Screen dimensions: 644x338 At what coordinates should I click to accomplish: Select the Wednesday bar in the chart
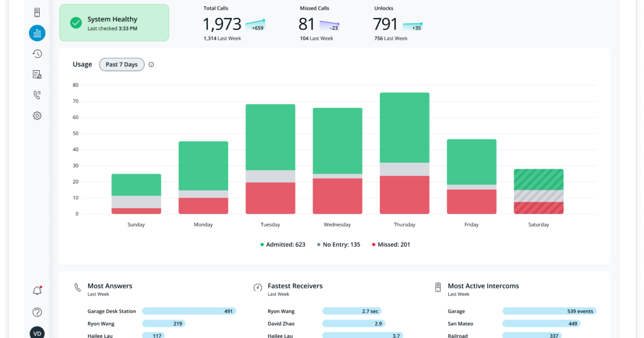pyautogui.click(x=338, y=161)
